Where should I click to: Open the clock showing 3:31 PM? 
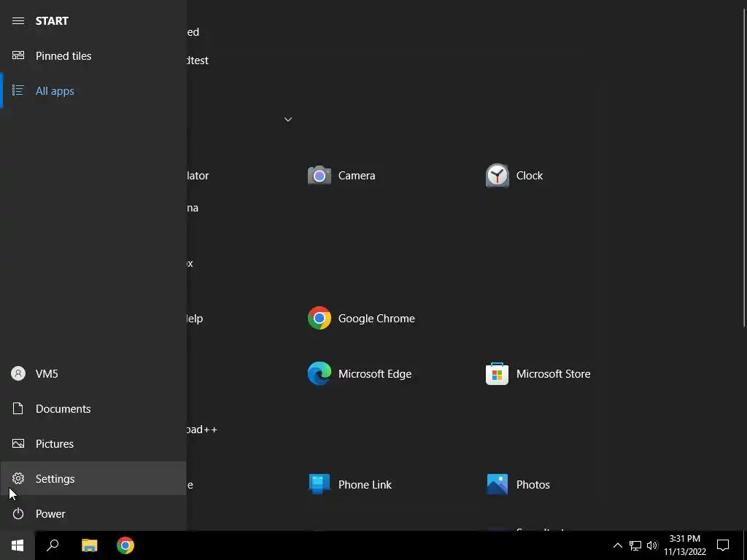[x=685, y=545]
